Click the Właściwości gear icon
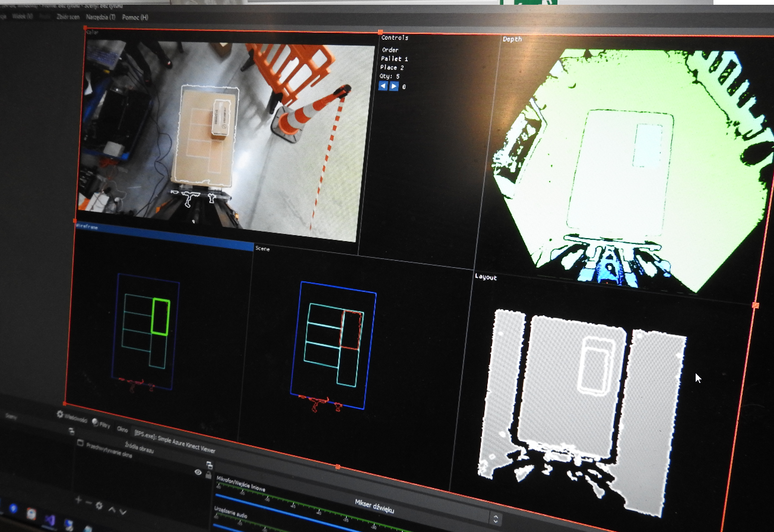The height and width of the screenshot is (532, 774). [x=60, y=414]
